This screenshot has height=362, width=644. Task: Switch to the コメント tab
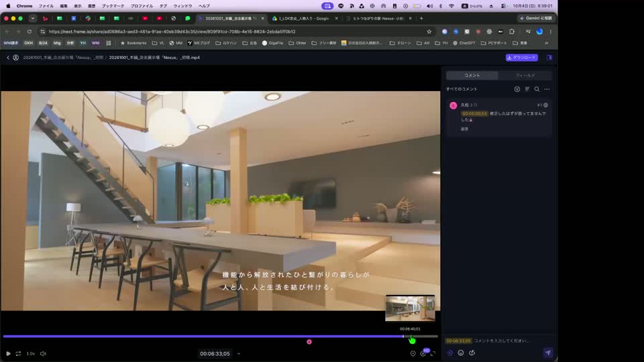coord(472,76)
